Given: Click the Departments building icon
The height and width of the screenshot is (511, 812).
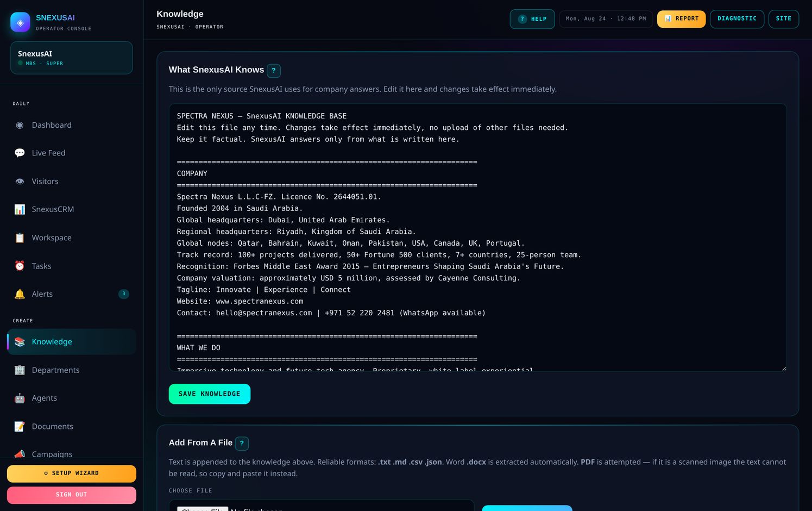Looking at the screenshot, I should tap(20, 370).
